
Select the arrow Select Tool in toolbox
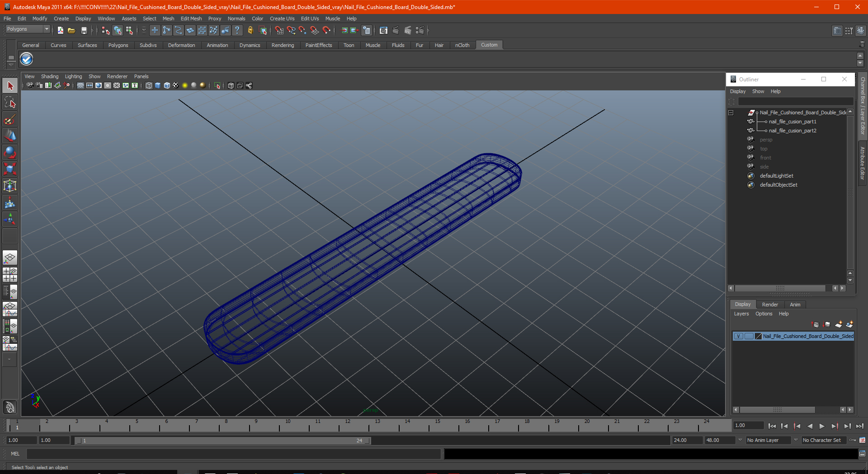(10, 86)
